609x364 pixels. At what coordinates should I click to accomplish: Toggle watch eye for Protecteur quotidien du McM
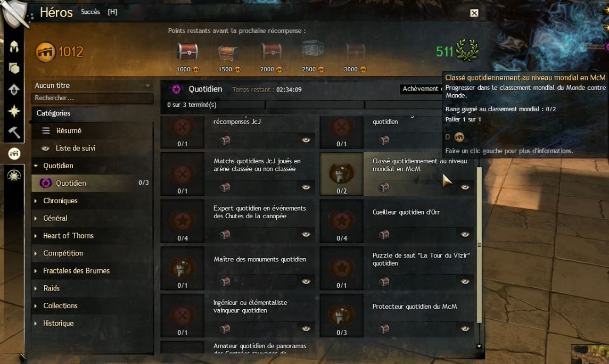[x=465, y=329]
